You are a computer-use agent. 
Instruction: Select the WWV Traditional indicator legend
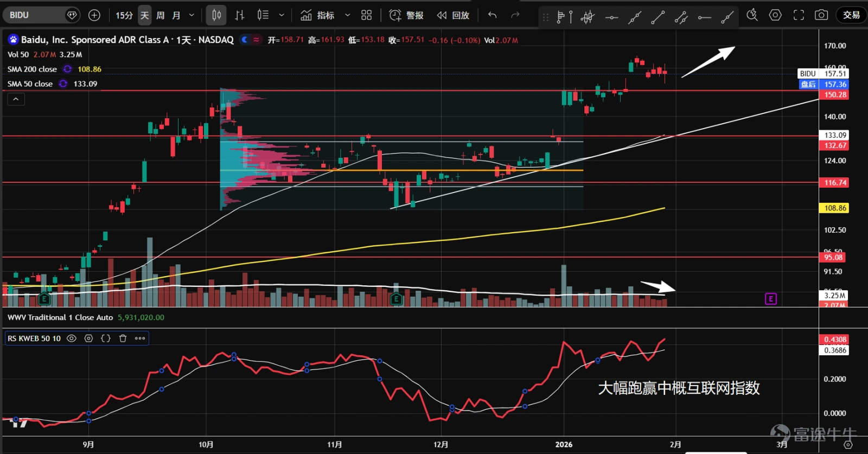60,317
